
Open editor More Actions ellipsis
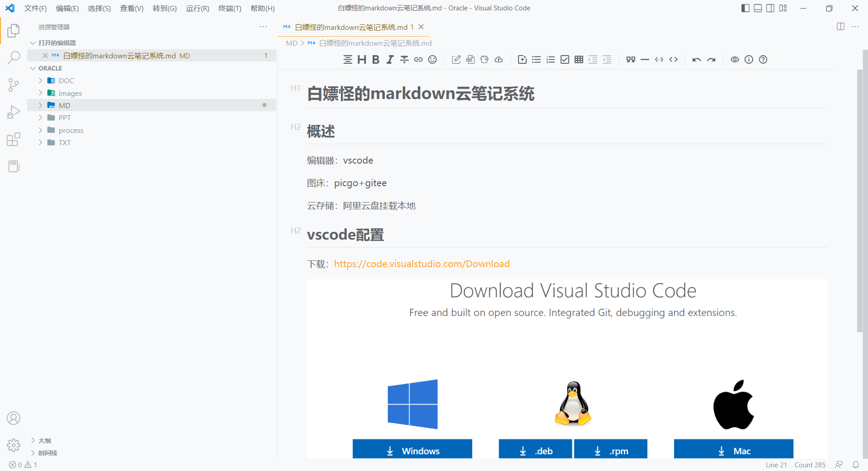coord(855,27)
